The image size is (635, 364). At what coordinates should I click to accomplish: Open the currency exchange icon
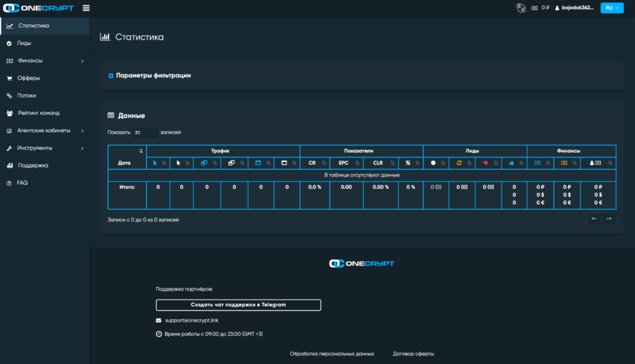click(x=521, y=7)
